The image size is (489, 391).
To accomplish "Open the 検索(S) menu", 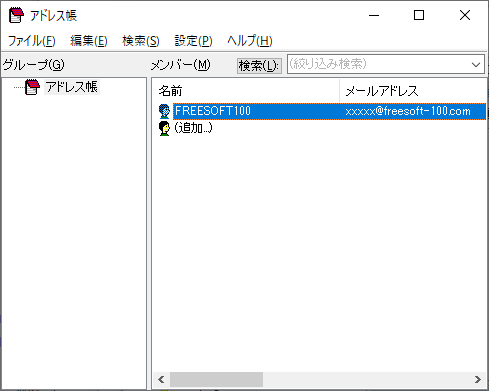I will (x=141, y=41).
